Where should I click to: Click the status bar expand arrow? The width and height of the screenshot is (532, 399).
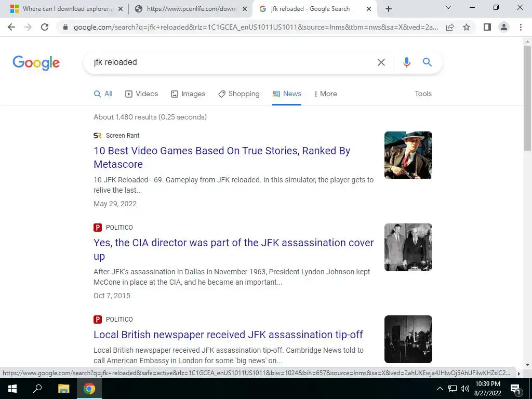point(518,374)
